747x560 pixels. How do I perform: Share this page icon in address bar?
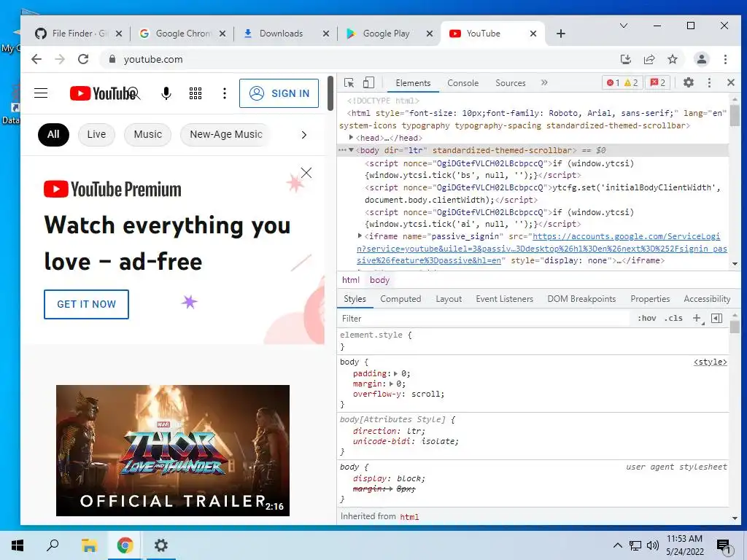tap(649, 59)
